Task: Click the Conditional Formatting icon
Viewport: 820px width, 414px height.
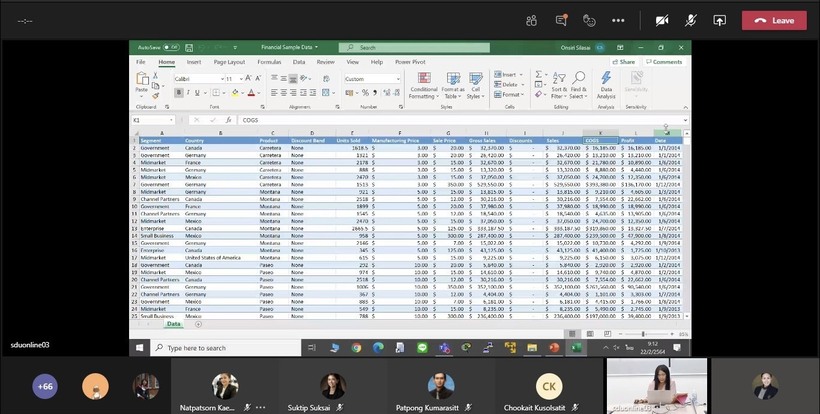Action: (x=423, y=78)
